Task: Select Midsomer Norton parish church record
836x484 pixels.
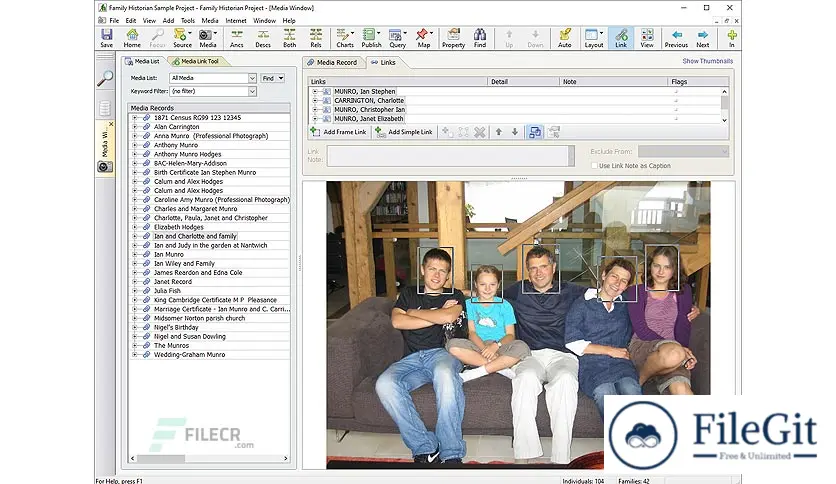Action: click(199, 318)
